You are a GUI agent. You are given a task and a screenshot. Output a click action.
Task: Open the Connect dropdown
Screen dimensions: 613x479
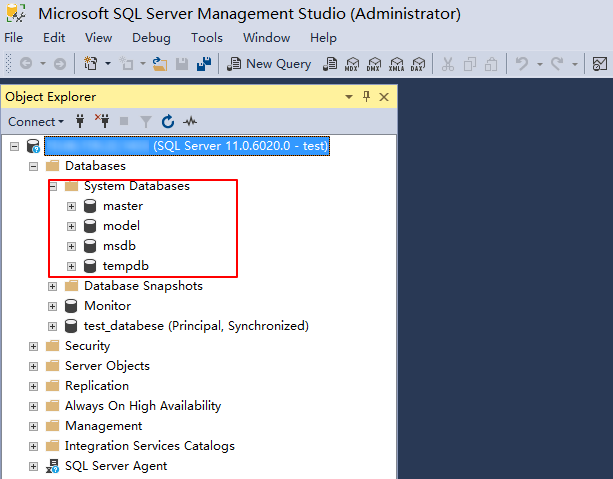pyautogui.click(x=36, y=122)
